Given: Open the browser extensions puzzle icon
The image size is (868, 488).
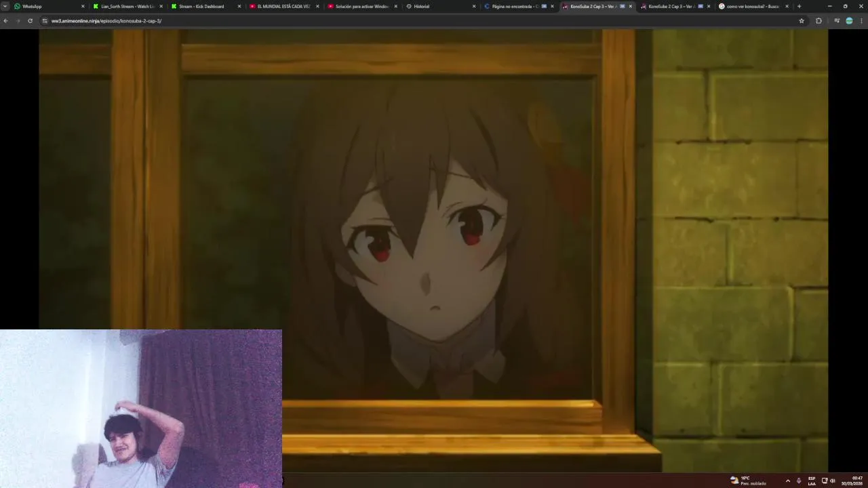Looking at the screenshot, I should coord(818,21).
